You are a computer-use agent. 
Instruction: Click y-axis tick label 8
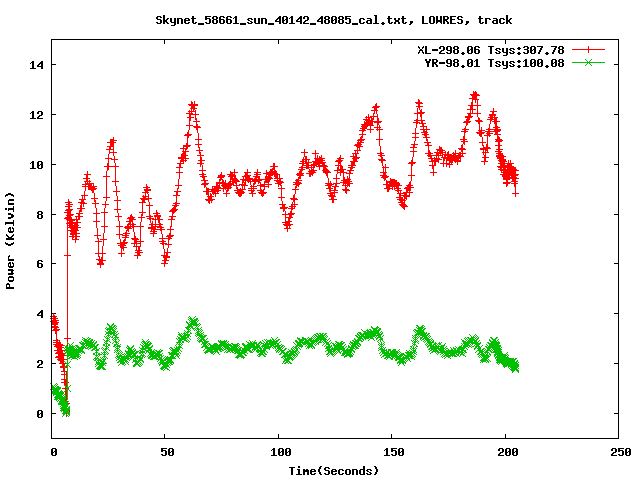[x=40, y=215]
